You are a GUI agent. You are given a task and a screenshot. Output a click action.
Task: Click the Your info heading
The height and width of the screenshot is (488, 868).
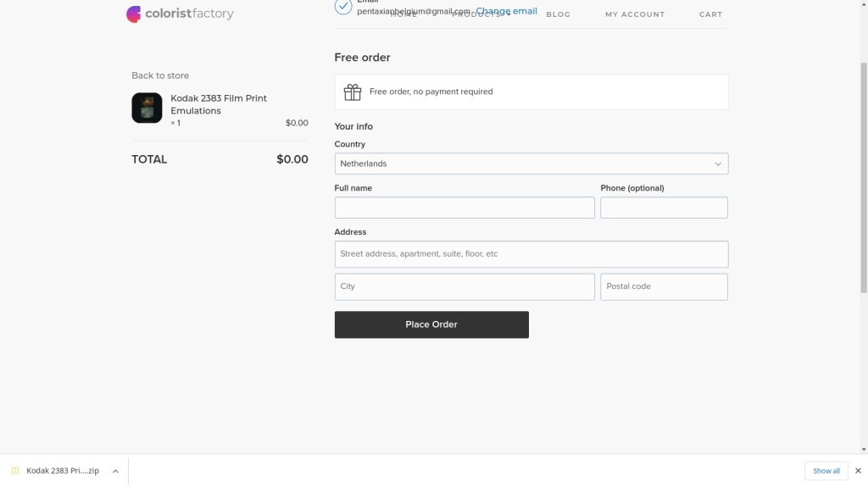point(353,127)
